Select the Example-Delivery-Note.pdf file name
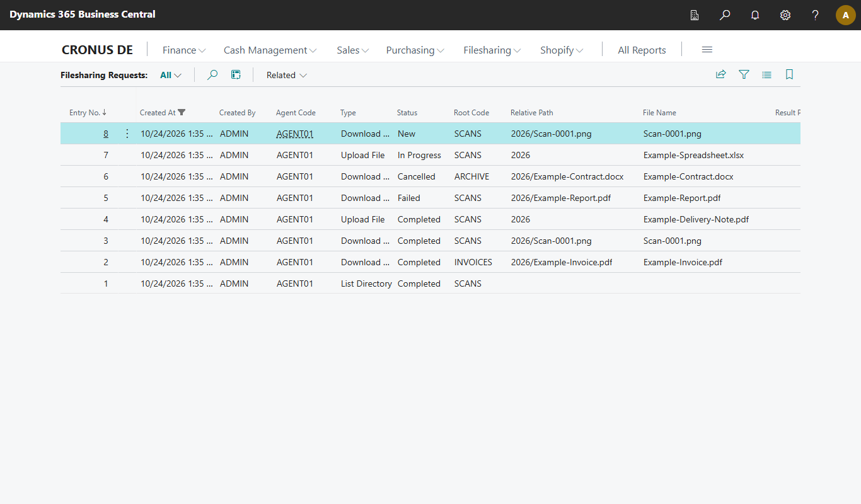The height and width of the screenshot is (504, 861). [x=696, y=219]
